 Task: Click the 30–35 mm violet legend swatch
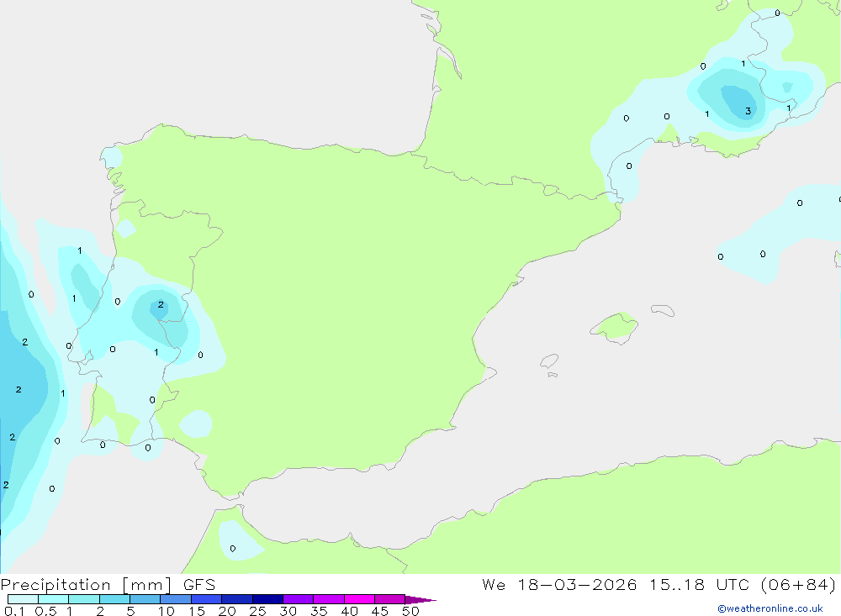coord(299,599)
